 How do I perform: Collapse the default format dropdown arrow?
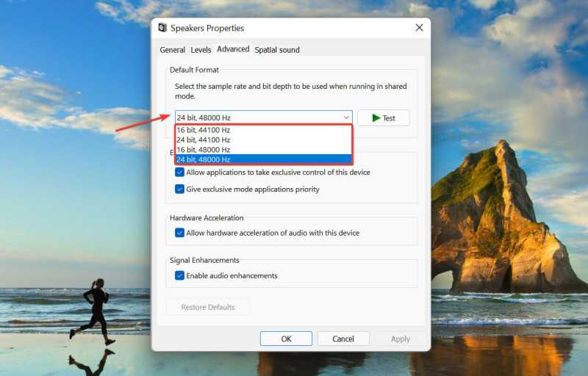pos(346,117)
